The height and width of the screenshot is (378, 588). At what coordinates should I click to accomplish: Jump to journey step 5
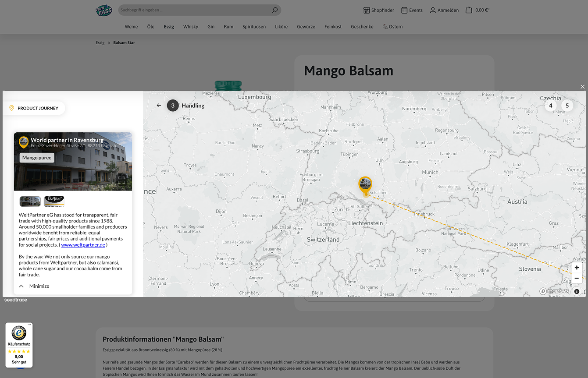(567, 106)
